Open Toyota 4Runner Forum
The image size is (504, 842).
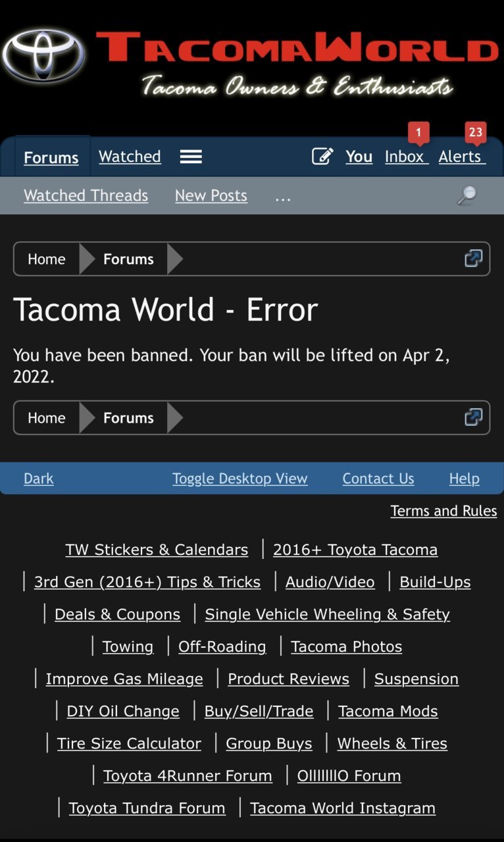(188, 776)
